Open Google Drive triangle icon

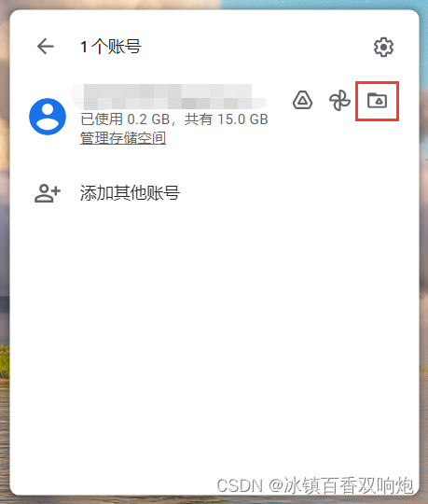[x=302, y=100]
